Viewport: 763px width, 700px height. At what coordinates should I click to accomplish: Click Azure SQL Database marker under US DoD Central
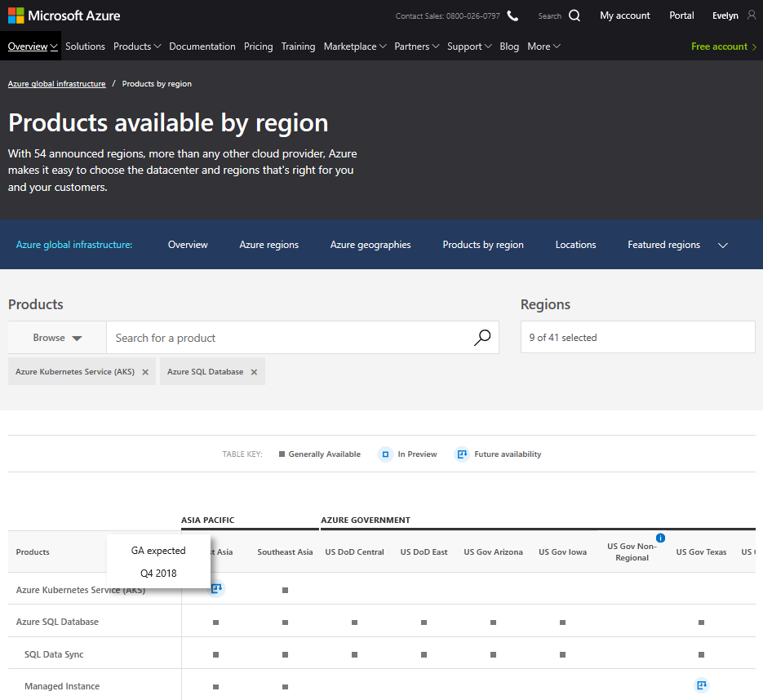tap(355, 622)
